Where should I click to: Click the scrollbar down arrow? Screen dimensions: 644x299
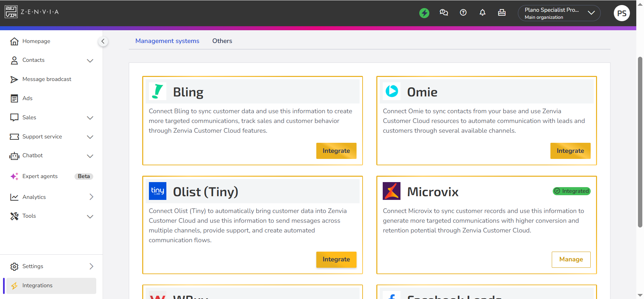point(640,296)
